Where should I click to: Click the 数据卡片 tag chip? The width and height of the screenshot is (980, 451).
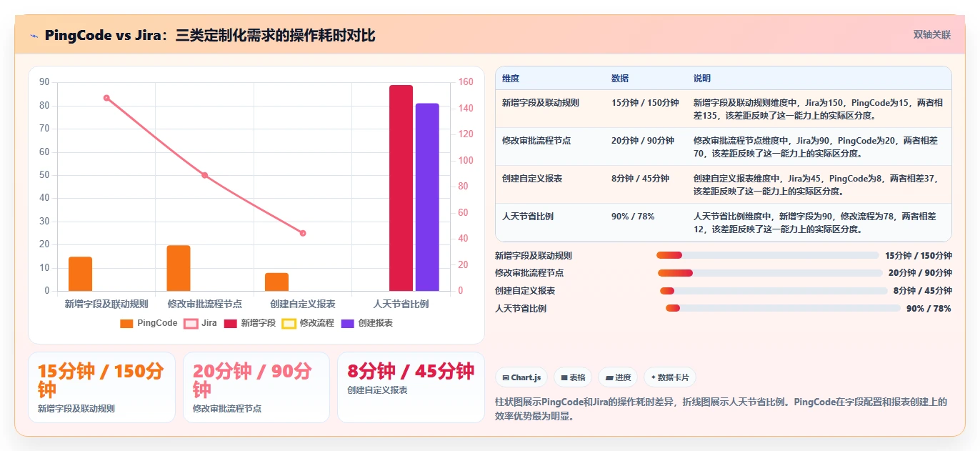click(670, 377)
